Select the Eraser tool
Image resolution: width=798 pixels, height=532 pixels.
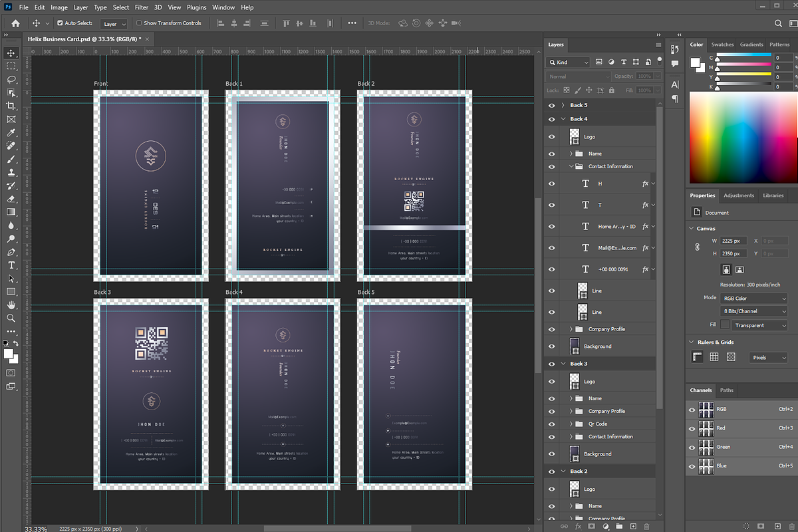point(11,199)
